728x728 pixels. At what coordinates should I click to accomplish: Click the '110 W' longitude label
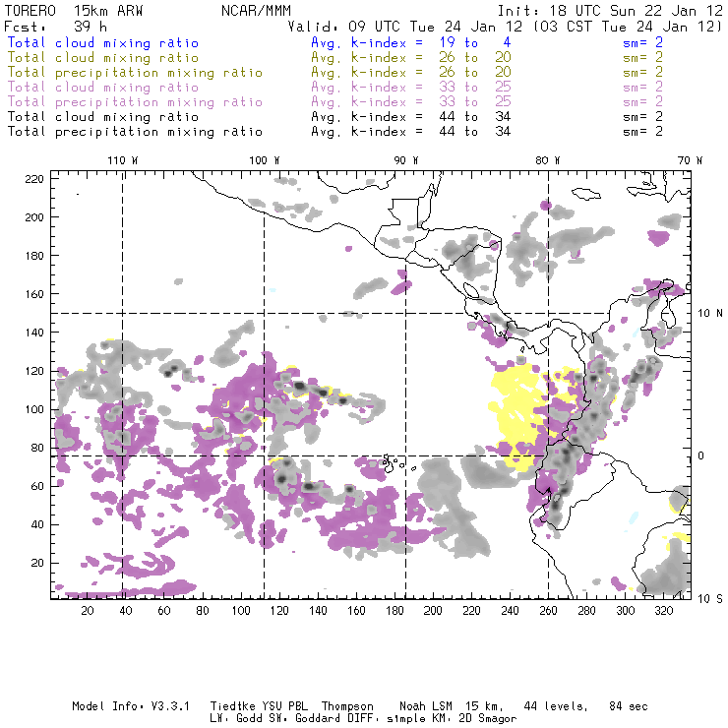click(123, 160)
